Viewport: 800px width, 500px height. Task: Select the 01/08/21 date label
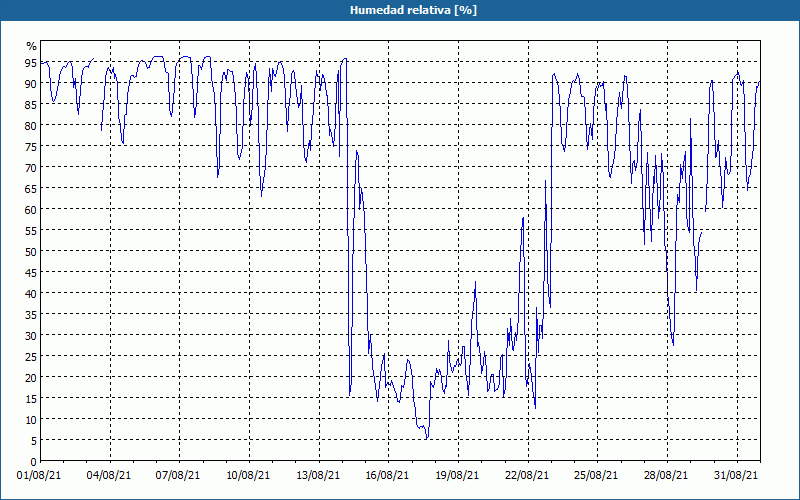coord(39,476)
